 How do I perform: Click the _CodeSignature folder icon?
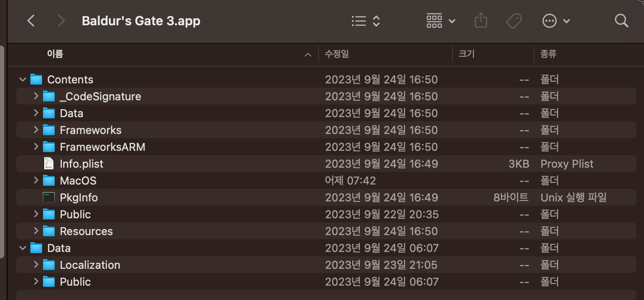[49, 96]
